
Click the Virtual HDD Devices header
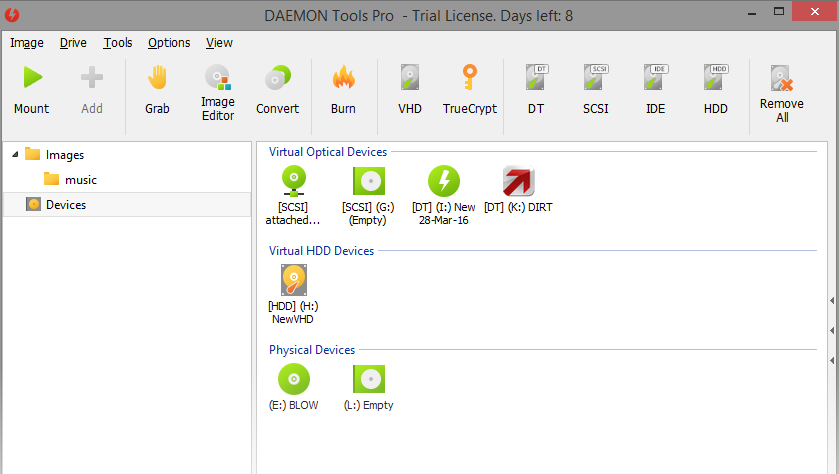(321, 251)
